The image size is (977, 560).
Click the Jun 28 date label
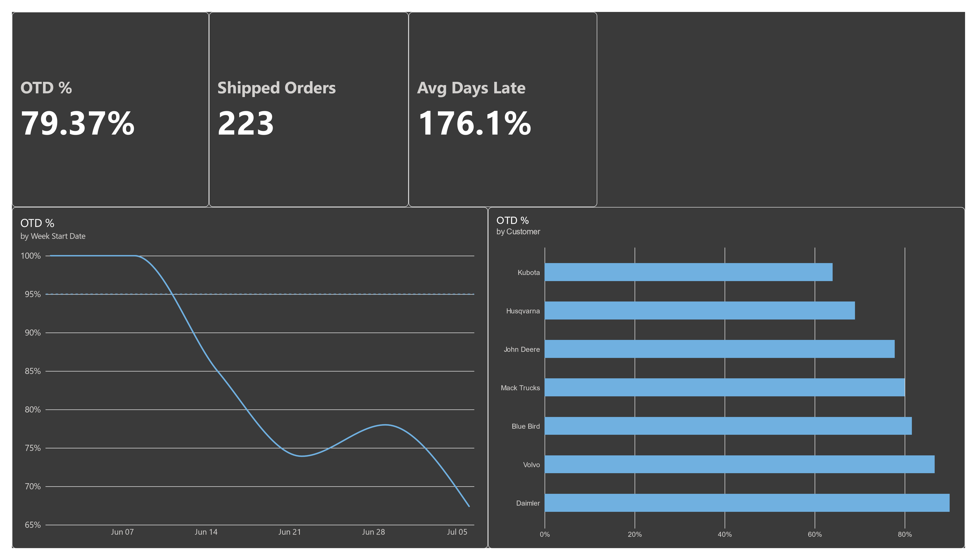(x=373, y=532)
